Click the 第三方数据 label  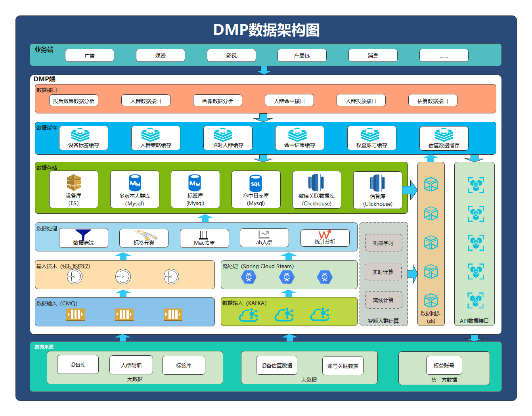tap(444, 380)
